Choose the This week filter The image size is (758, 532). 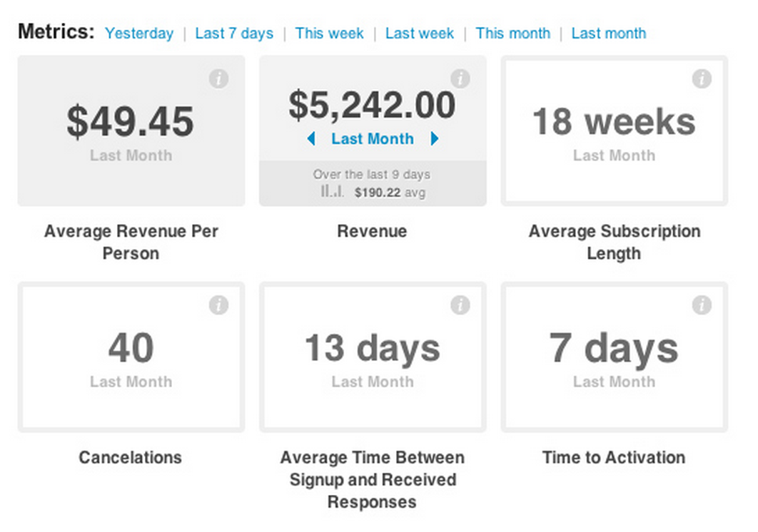(329, 34)
